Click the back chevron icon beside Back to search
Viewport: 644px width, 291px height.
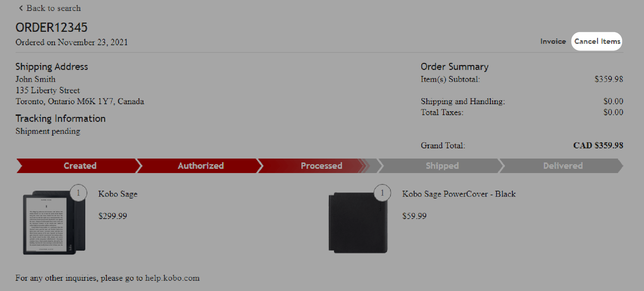tap(20, 8)
